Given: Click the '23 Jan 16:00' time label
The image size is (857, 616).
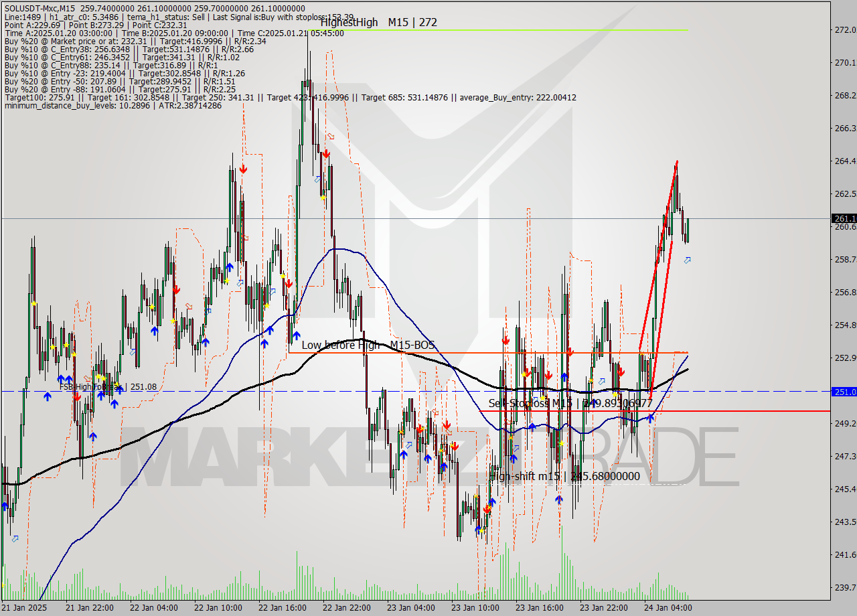Looking at the screenshot, I should click(x=539, y=608).
